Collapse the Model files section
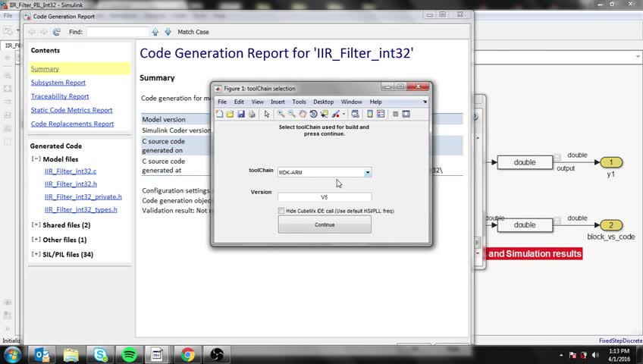Viewport: 643px width, 364px height. coord(36,159)
